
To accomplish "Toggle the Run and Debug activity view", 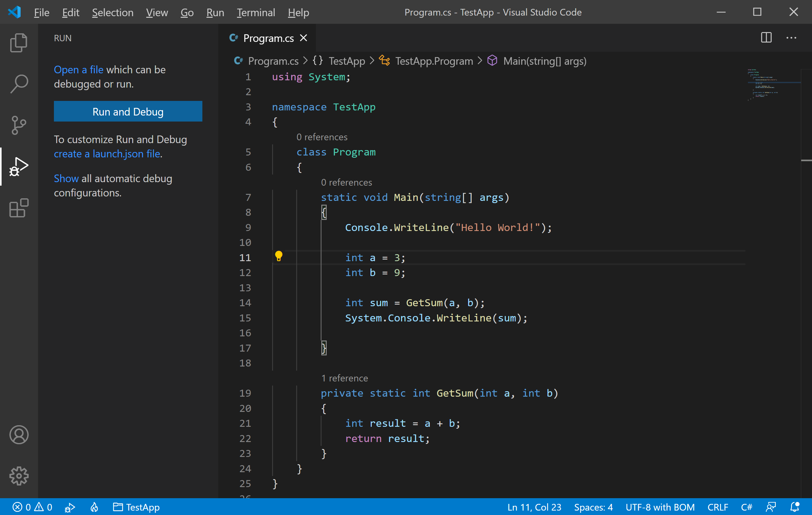I will tap(18, 167).
